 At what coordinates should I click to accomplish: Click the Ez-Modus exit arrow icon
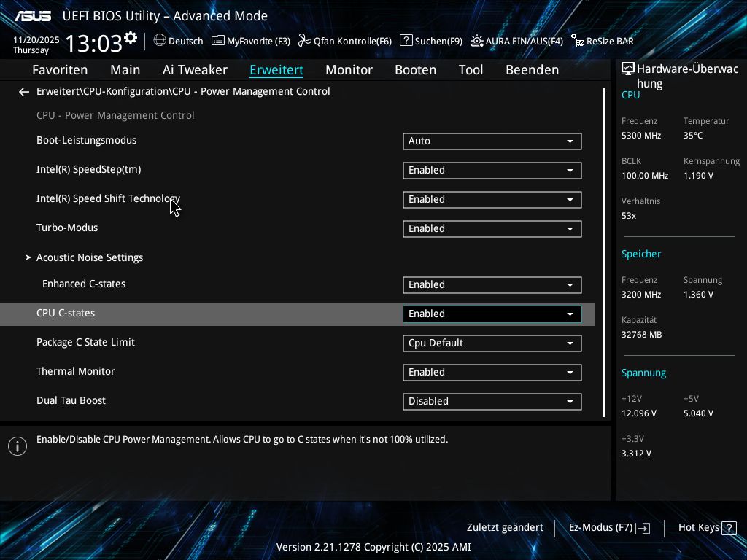(x=643, y=528)
